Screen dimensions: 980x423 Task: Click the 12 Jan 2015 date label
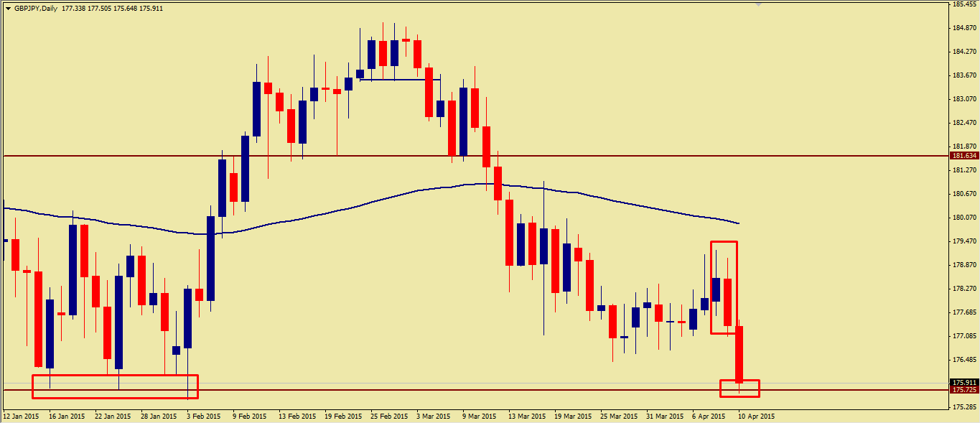[21, 416]
